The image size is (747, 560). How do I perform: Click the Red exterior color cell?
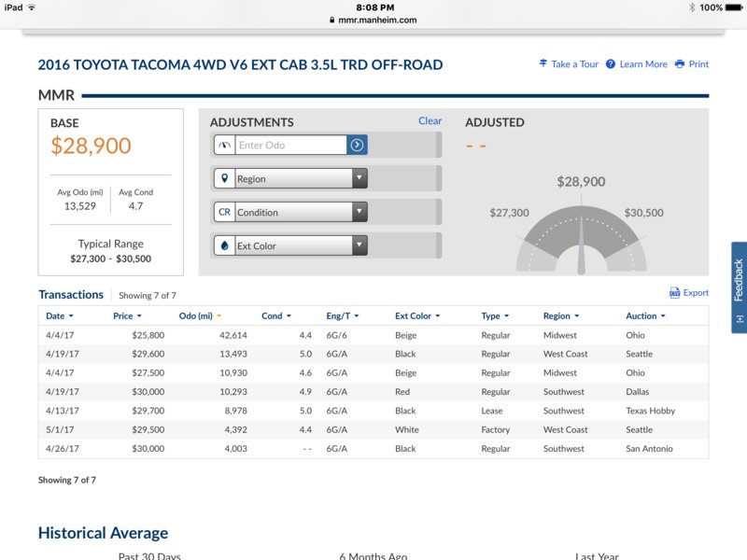[402, 391]
